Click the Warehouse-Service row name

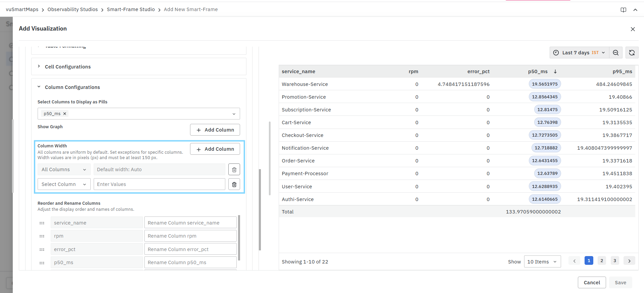coord(305,84)
